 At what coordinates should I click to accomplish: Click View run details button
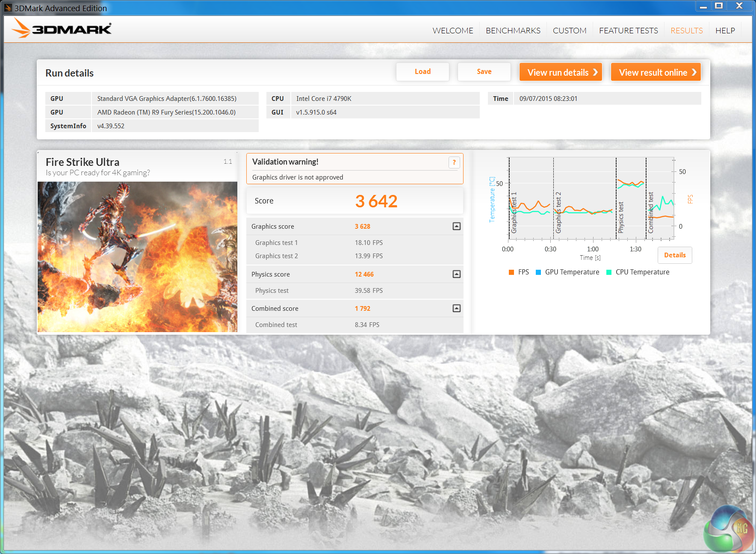(561, 72)
